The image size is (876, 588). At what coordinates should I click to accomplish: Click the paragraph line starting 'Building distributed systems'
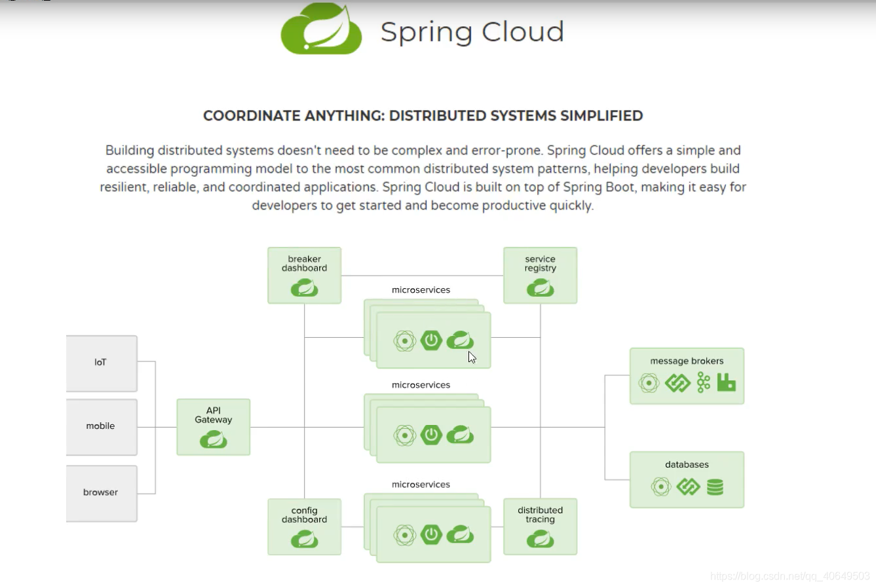(423, 151)
